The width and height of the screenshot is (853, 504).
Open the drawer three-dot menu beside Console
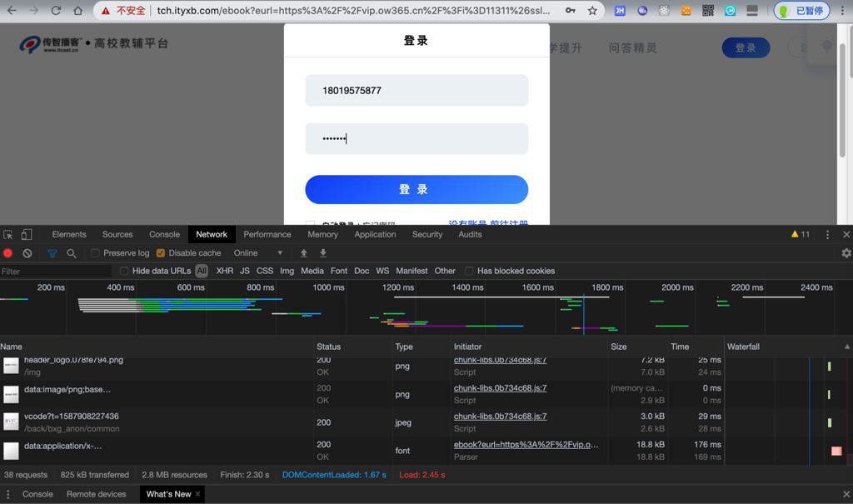click(x=7, y=494)
